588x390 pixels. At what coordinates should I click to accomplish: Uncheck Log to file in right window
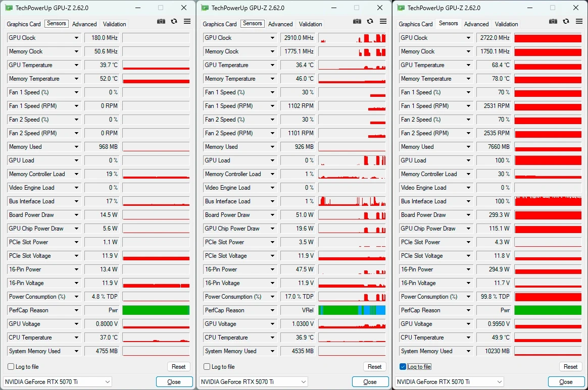[x=403, y=367]
